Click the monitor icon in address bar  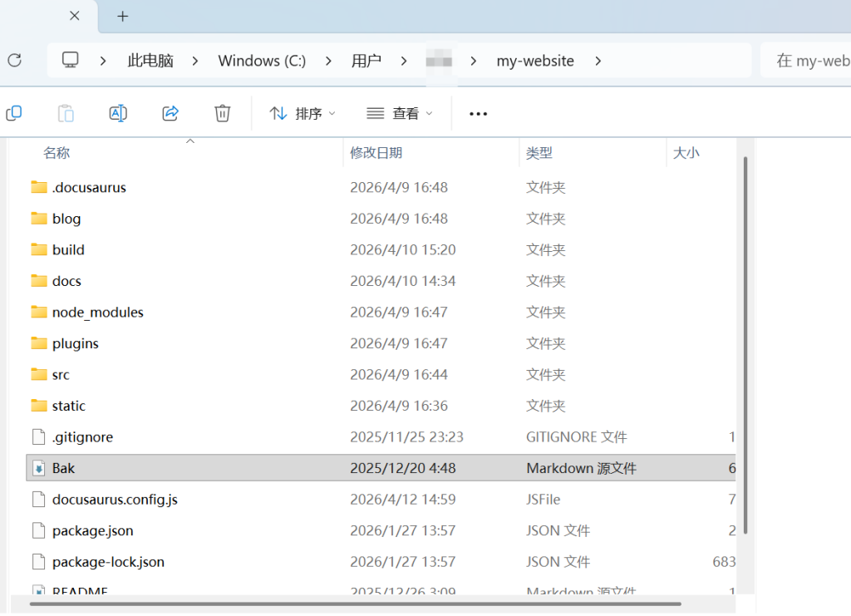pyautogui.click(x=71, y=60)
